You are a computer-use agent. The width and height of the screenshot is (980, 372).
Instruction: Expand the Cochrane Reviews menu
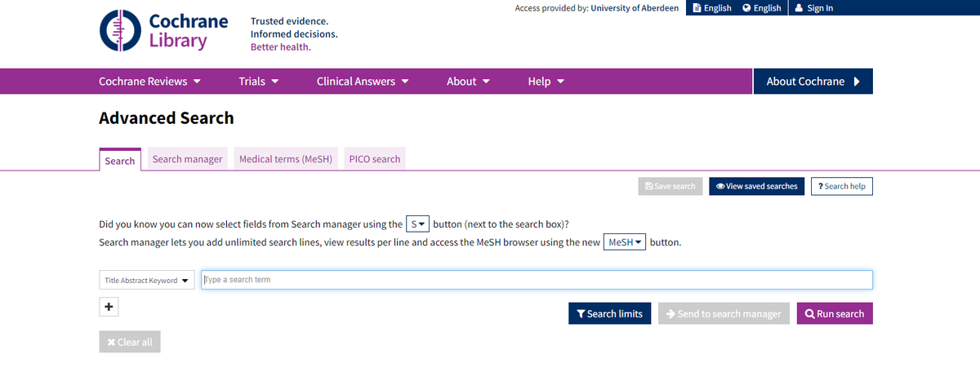pyautogui.click(x=150, y=82)
